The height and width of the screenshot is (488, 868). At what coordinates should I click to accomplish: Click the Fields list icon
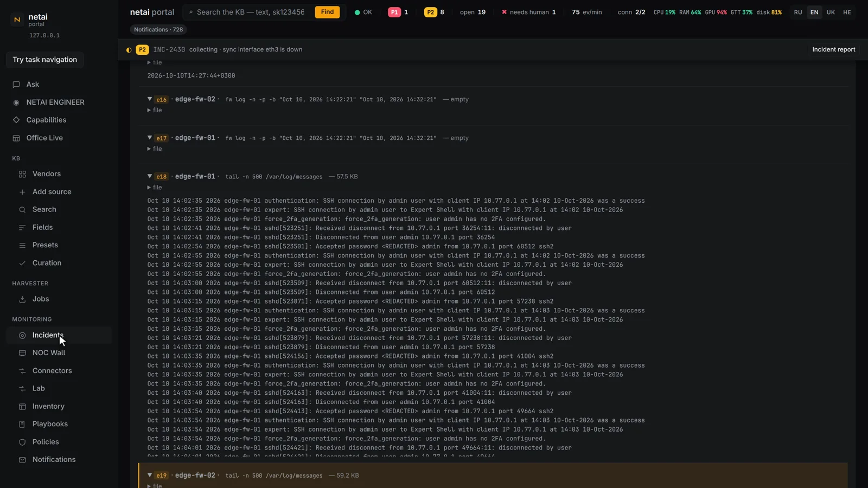pyautogui.click(x=22, y=228)
